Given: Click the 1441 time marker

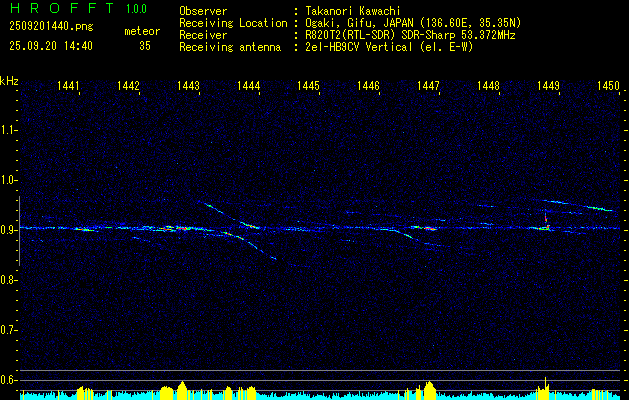Looking at the screenshot, I should (x=68, y=85).
